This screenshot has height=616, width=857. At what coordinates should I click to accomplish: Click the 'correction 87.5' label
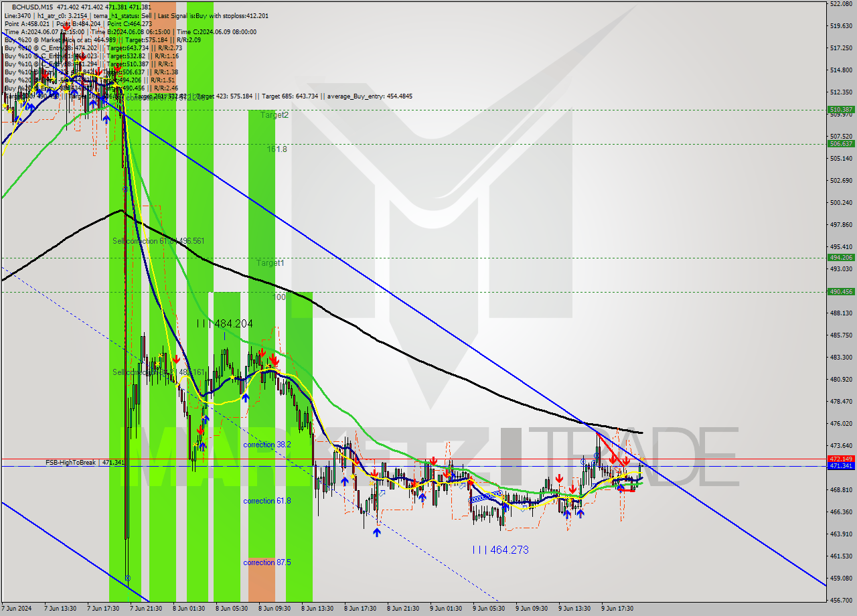click(267, 562)
